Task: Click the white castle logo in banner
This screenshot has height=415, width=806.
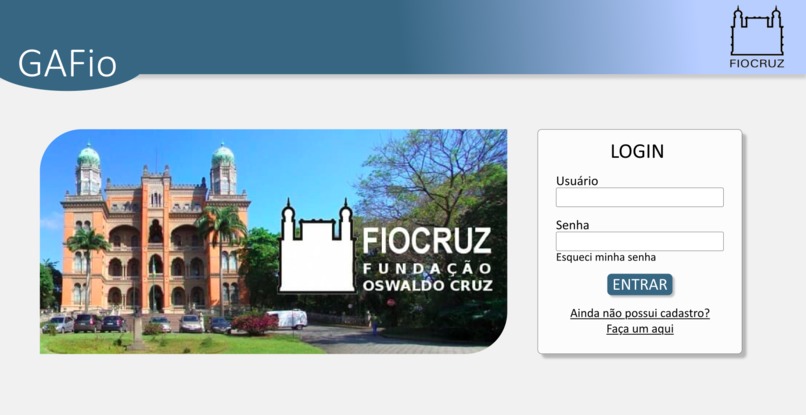Action: 317,247
